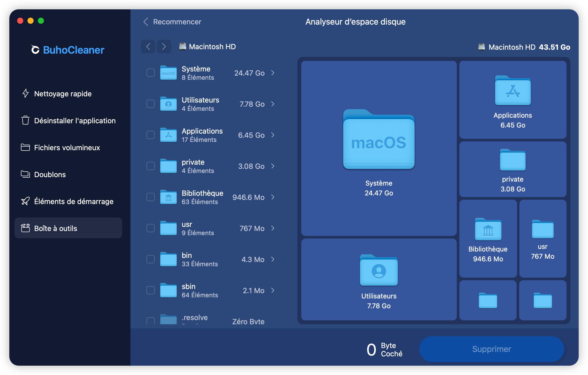This screenshot has width=588, height=375.
Task: Expand bin folder with its chevron
Action: tap(273, 259)
